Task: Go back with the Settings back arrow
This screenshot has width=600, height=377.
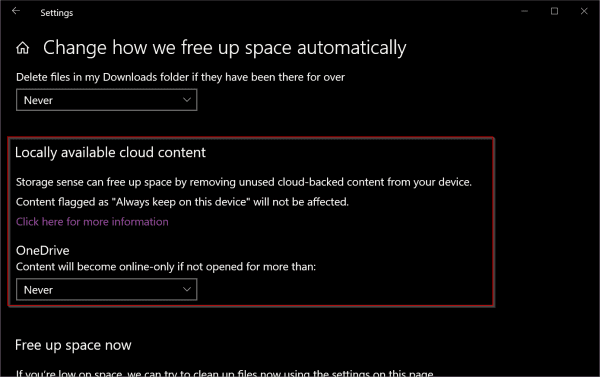Action: pyautogui.click(x=16, y=11)
